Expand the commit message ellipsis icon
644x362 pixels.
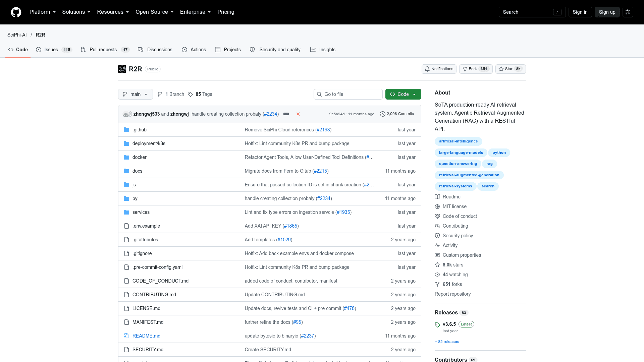286,114
